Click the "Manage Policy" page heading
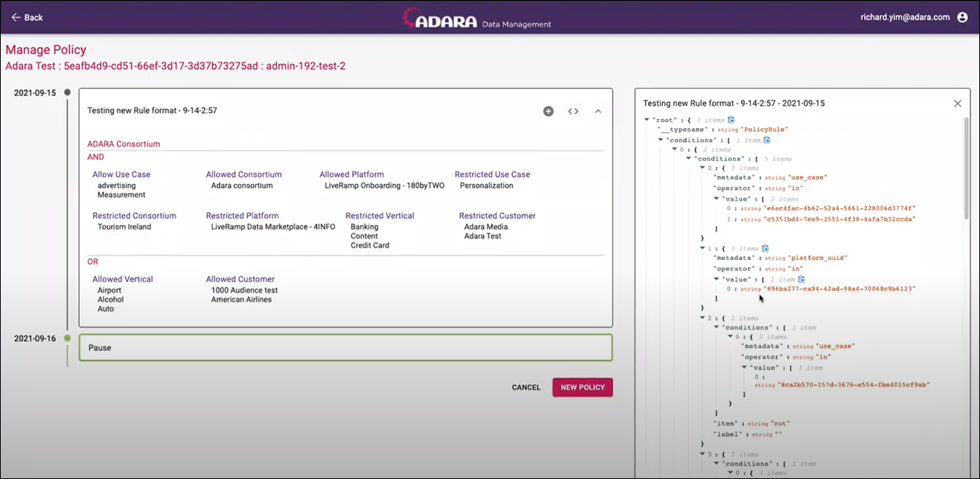The image size is (980, 479). (46, 50)
